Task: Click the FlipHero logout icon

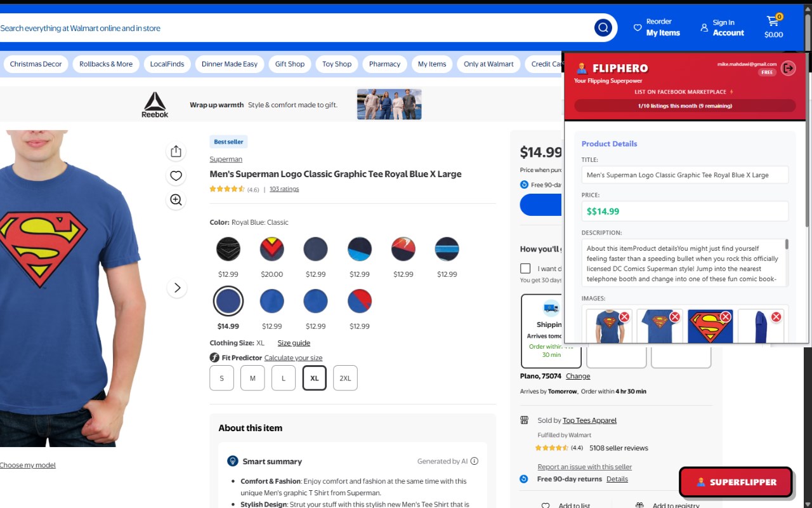Action: (x=788, y=68)
